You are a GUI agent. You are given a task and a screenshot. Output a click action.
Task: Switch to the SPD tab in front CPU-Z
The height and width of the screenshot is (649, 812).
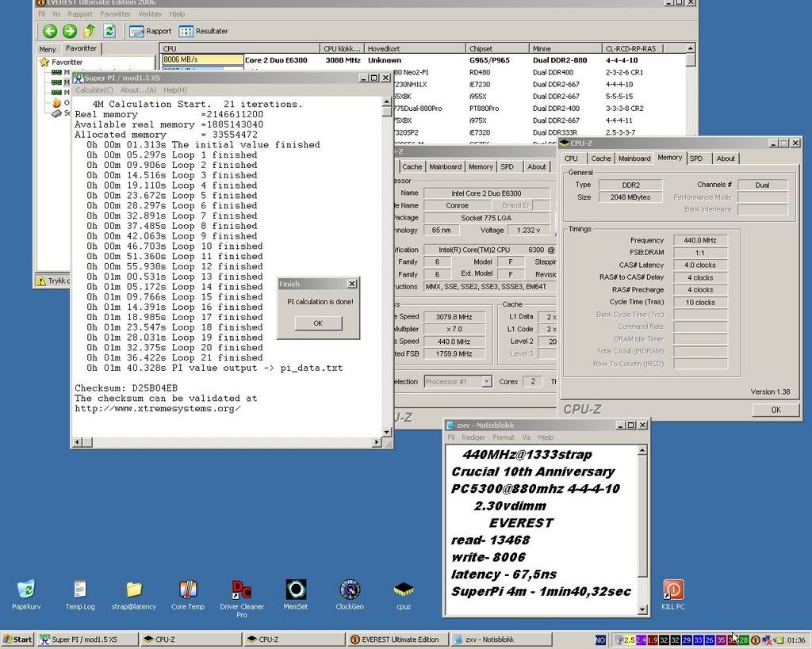[x=696, y=158]
